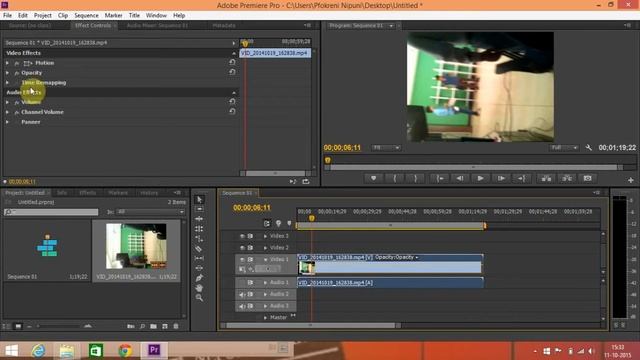640x360 pixels.
Task: Play the sequence in Program monitor
Action: point(480,178)
